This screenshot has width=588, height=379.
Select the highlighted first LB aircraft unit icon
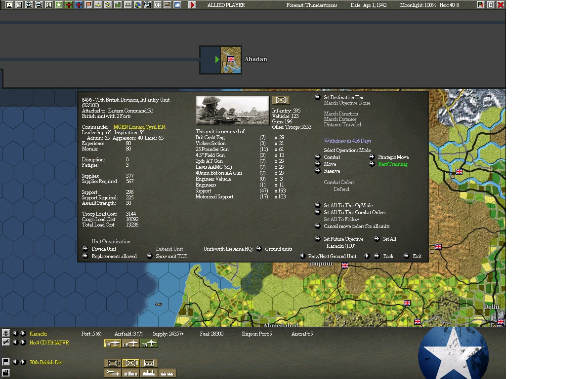pyautogui.click(x=112, y=344)
